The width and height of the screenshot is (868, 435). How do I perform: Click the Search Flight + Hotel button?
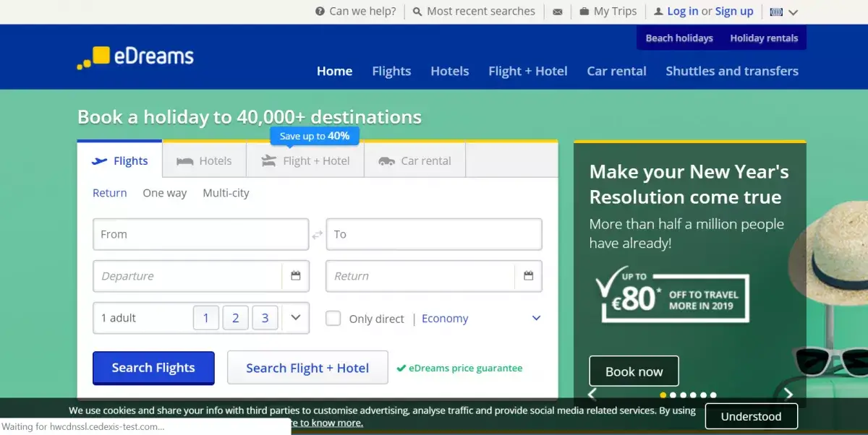[307, 368]
